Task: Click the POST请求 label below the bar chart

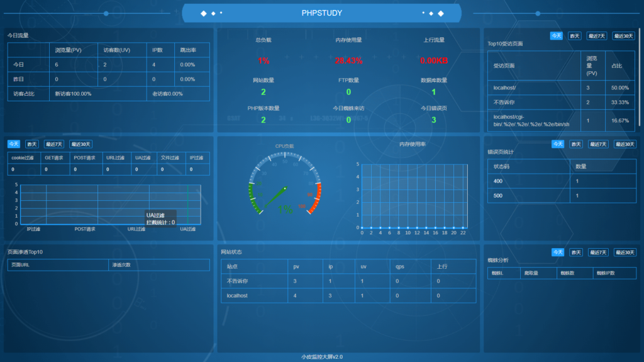Action: [x=85, y=229]
